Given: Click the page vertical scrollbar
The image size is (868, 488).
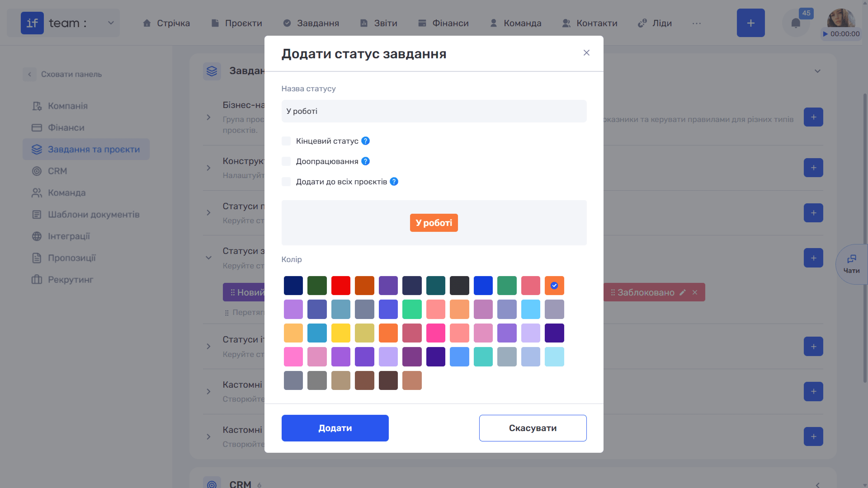Looking at the screenshot, I should (x=865, y=238).
